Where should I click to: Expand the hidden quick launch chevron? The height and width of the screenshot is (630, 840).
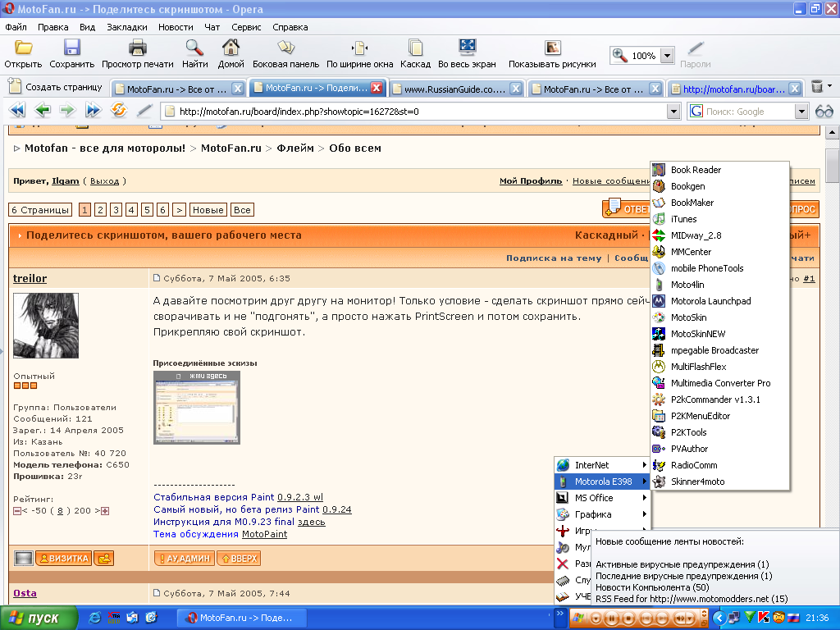click(560, 613)
